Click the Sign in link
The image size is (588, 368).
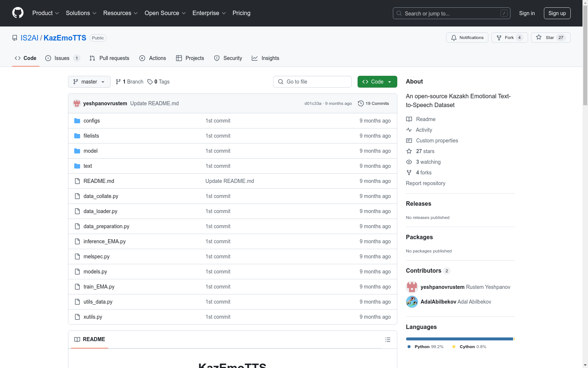pos(527,13)
